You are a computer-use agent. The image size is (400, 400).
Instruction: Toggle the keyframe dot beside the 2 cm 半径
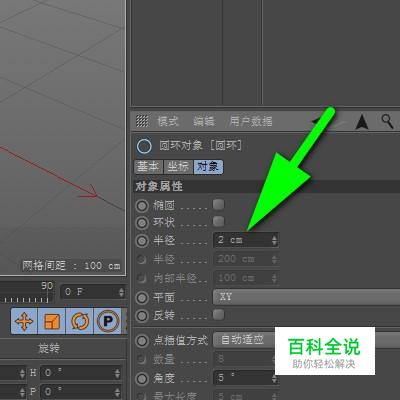pos(142,240)
